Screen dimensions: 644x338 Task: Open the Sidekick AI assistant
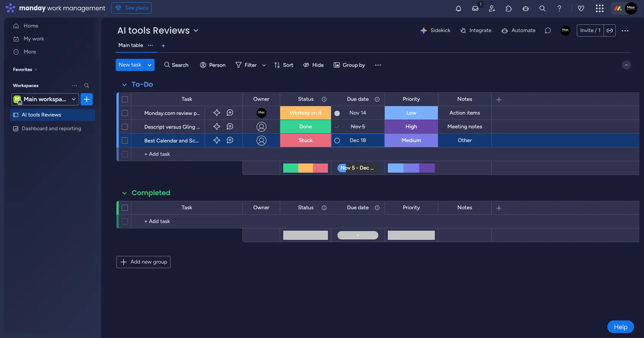coord(435,31)
